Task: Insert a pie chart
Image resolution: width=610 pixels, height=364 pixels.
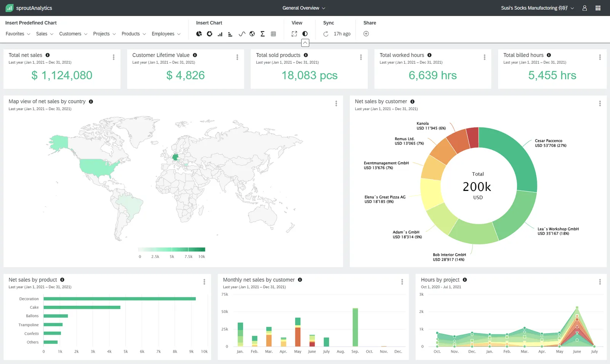Action: click(x=199, y=34)
